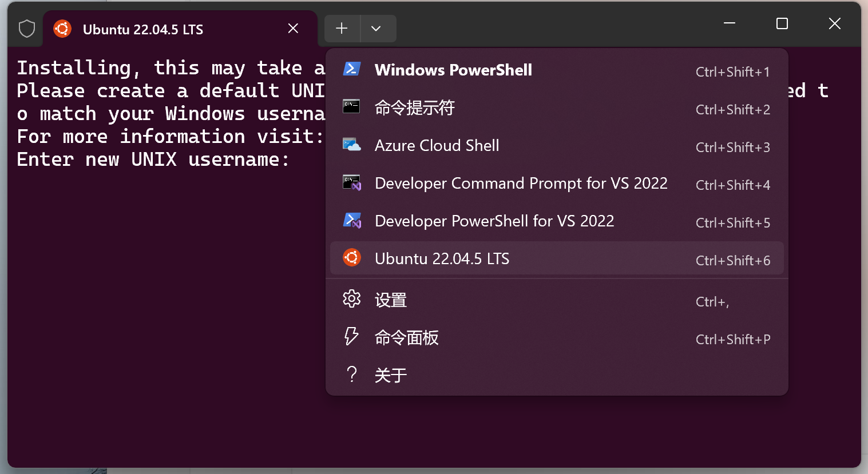Choose Azure Cloud Shell menu entry
This screenshot has height=474, width=868.
click(x=437, y=146)
